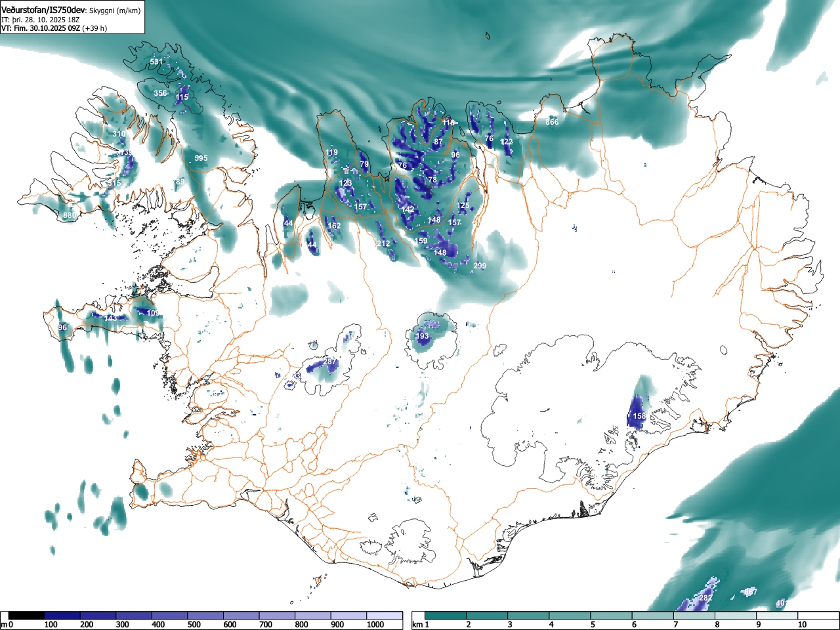This screenshot has width=840, height=630.
Task: Click the '79' visibility value on map
Action: pyautogui.click(x=364, y=164)
